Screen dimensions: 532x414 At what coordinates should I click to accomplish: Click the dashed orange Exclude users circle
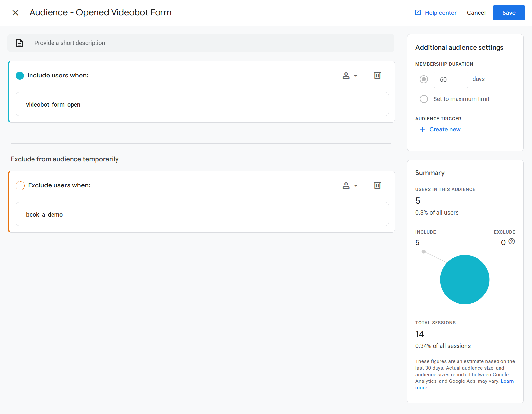pos(20,185)
